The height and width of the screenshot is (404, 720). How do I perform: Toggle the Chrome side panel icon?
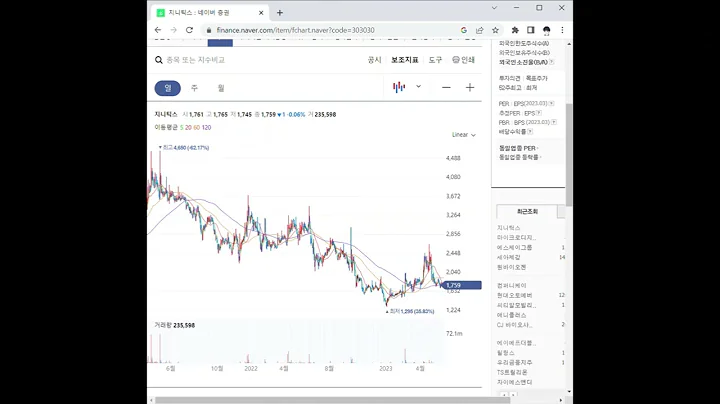click(530, 30)
